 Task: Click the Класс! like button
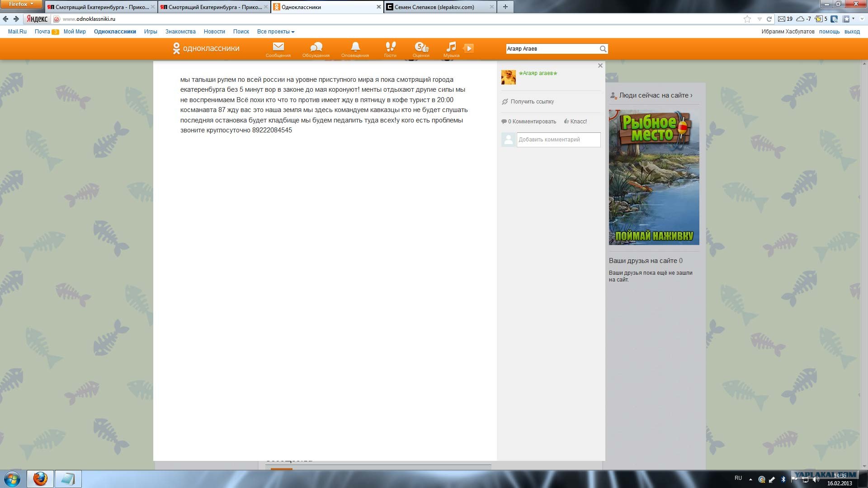coord(576,122)
